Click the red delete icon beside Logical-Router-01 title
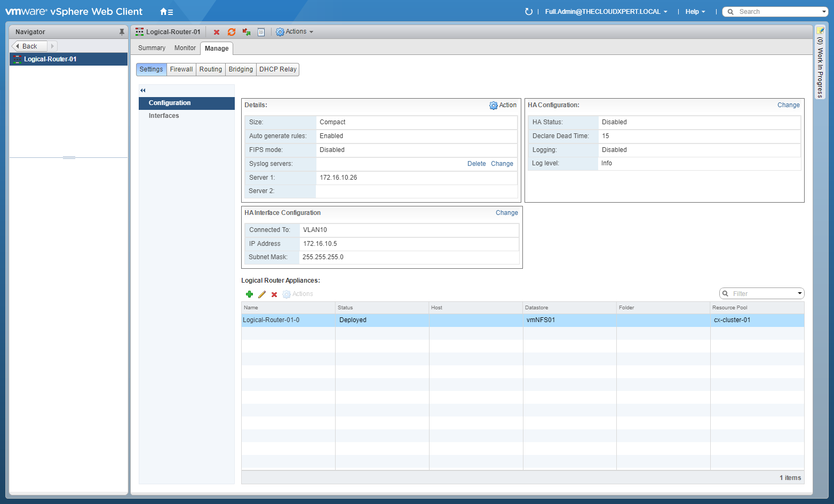 click(x=217, y=32)
